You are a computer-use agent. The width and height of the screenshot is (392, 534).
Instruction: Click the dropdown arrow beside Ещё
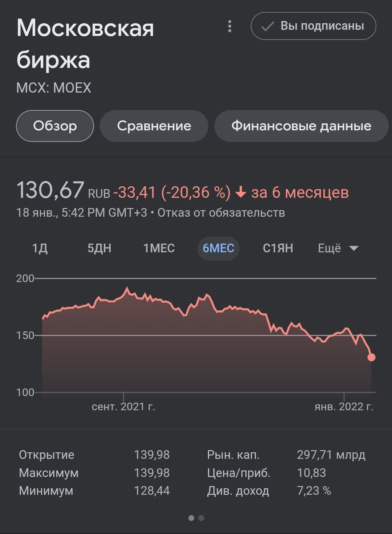coord(354,249)
